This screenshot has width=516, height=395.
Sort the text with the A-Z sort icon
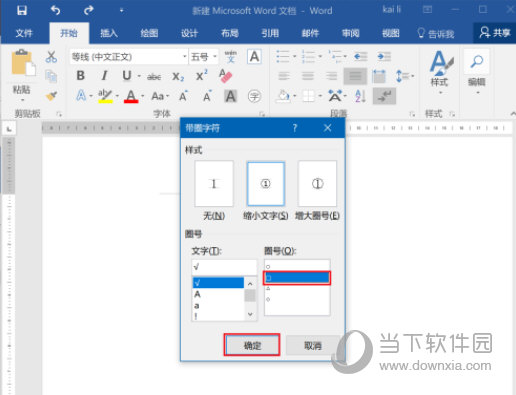360,96
